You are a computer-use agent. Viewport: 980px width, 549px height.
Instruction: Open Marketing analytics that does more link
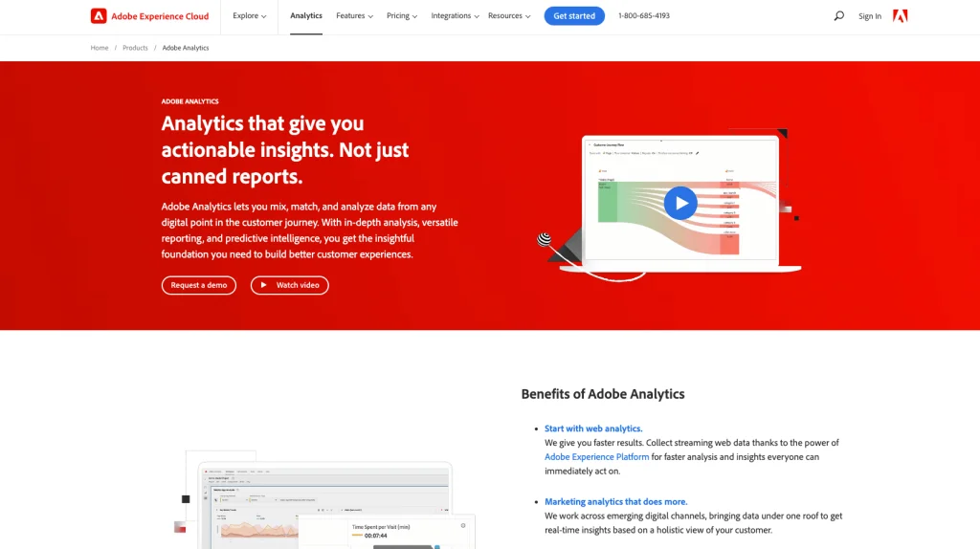click(x=615, y=501)
